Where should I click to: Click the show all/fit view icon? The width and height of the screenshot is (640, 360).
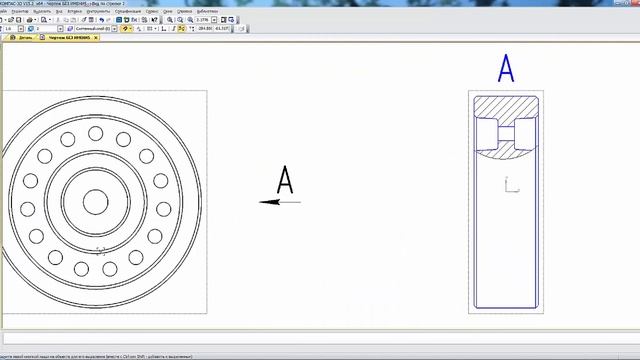tap(223, 20)
